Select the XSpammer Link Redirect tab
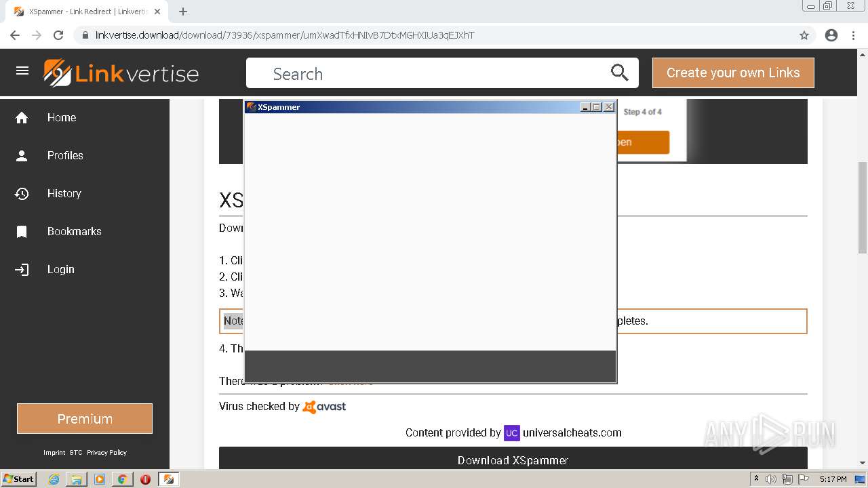 click(87, 12)
